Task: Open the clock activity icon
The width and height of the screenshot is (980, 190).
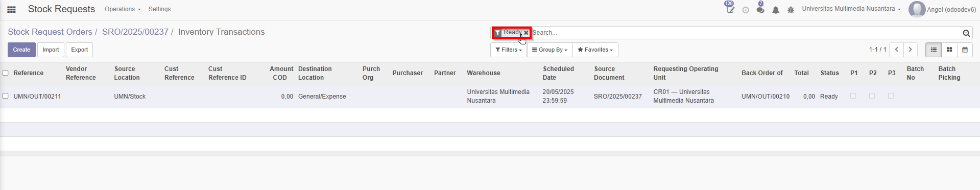Action: point(746,10)
